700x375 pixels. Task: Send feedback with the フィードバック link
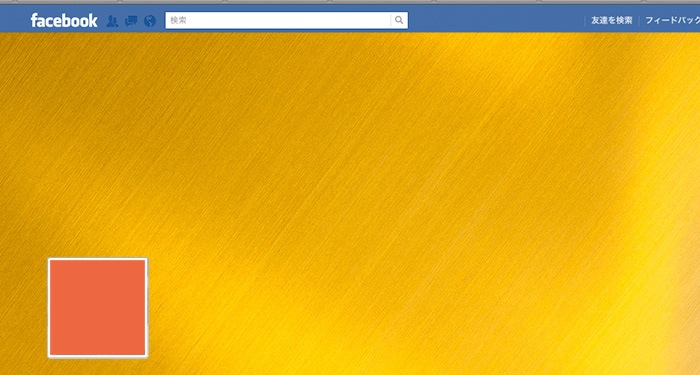click(x=673, y=20)
